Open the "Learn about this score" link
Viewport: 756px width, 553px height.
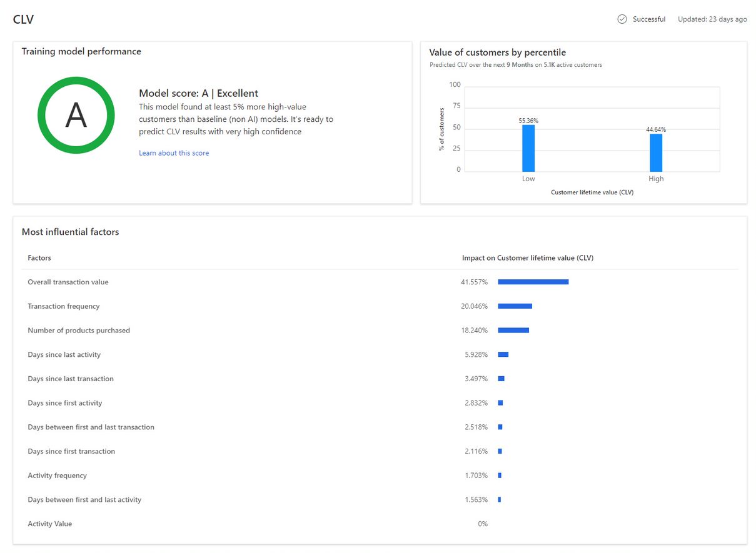pos(174,152)
